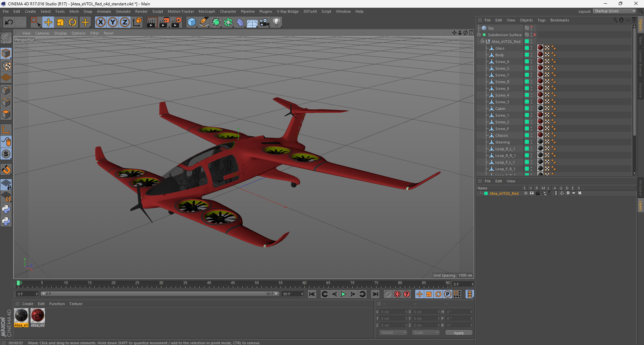Screen dimensions: 644x345
Task: Select the Glass object
Action: coord(500,48)
